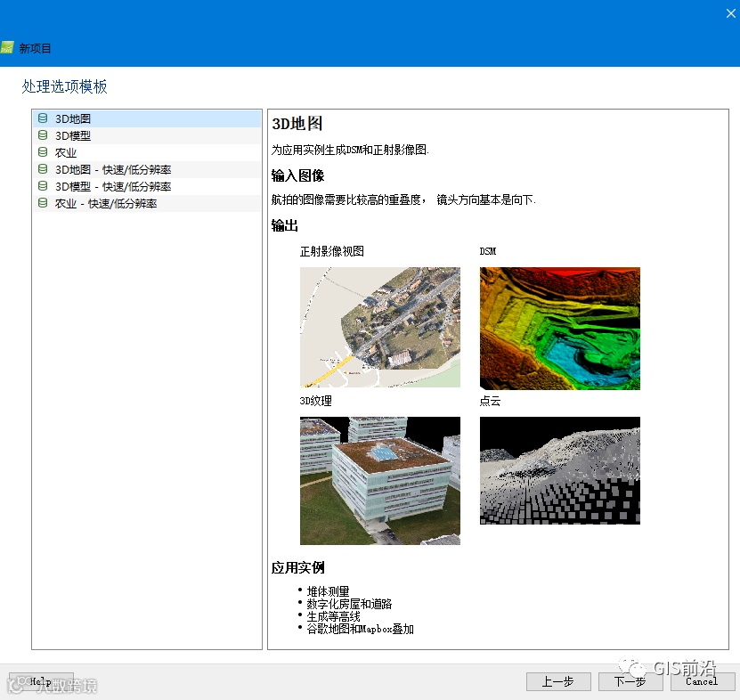The width and height of the screenshot is (740, 700).
Task: Select 3D模型 - 快速/低分辨率 template
Action: click(x=147, y=186)
